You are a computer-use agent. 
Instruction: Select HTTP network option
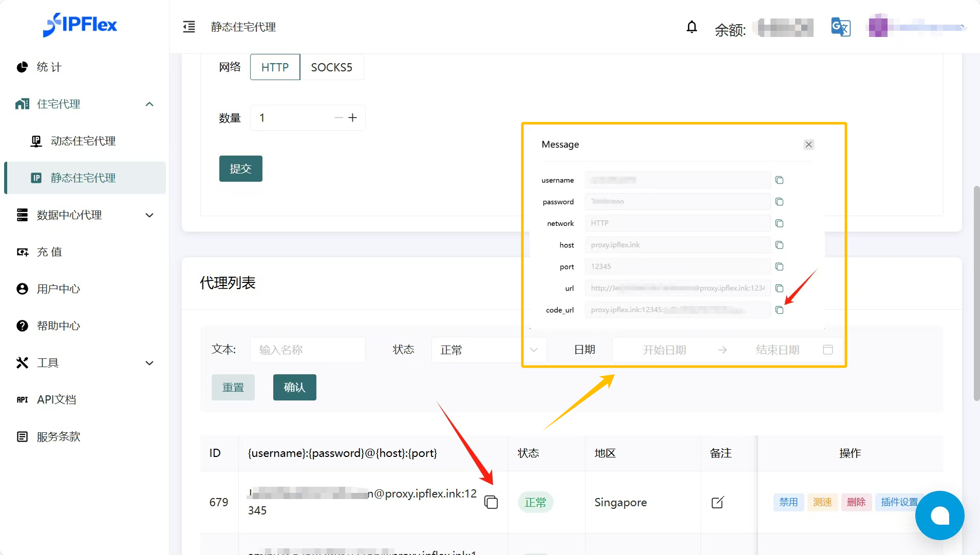[x=275, y=67]
